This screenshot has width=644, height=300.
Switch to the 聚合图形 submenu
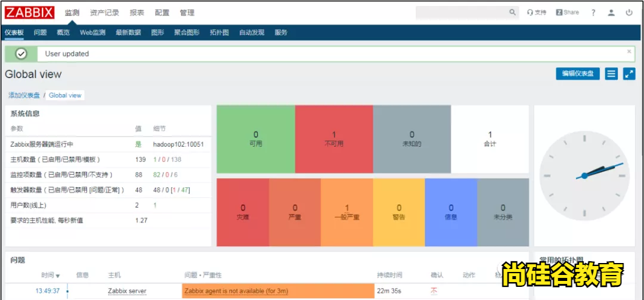(187, 33)
